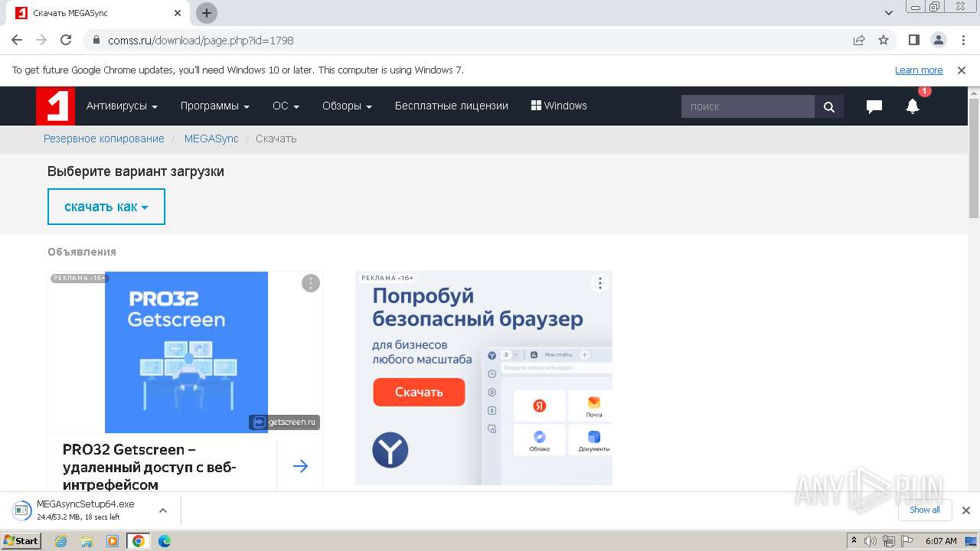Open Бесплатные лицензии section
The image size is (980, 551).
[452, 106]
